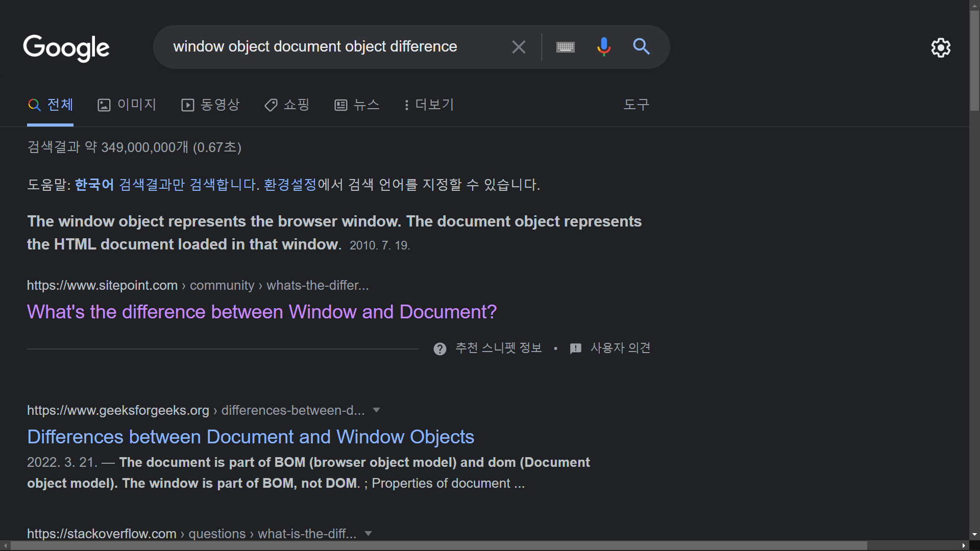Open the on-screen keyboard input tool

[x=566, y=47]
